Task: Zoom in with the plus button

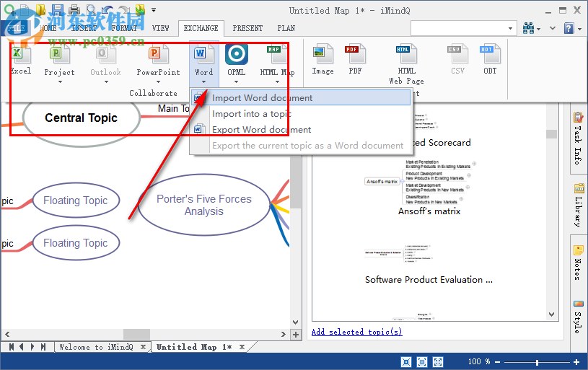Action: point(576,362)
